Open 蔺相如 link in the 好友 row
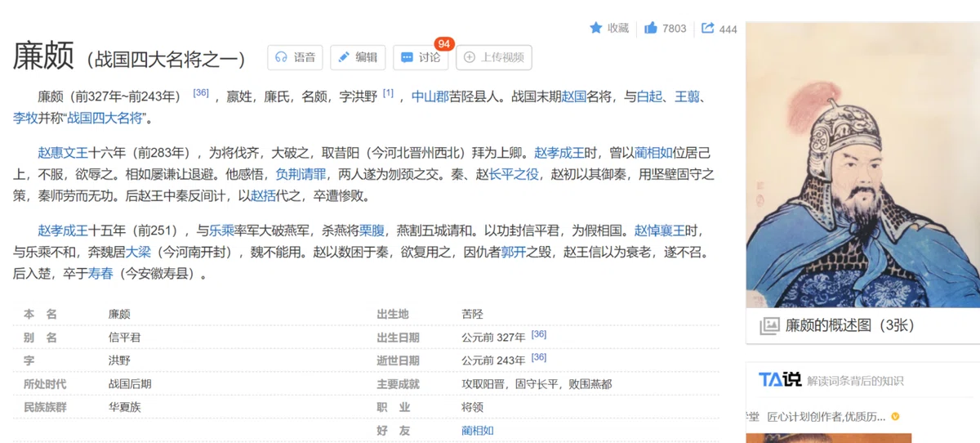 (x=478, y=430)
